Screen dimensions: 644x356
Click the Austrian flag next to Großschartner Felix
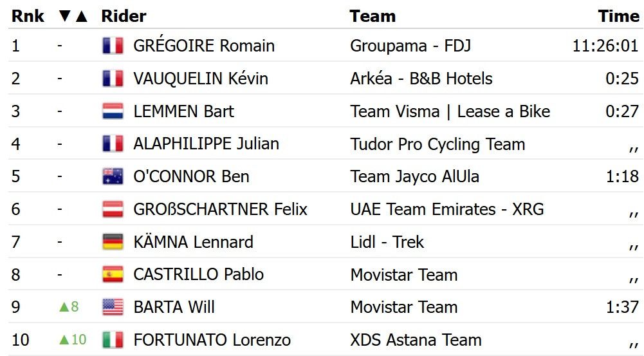113,209
